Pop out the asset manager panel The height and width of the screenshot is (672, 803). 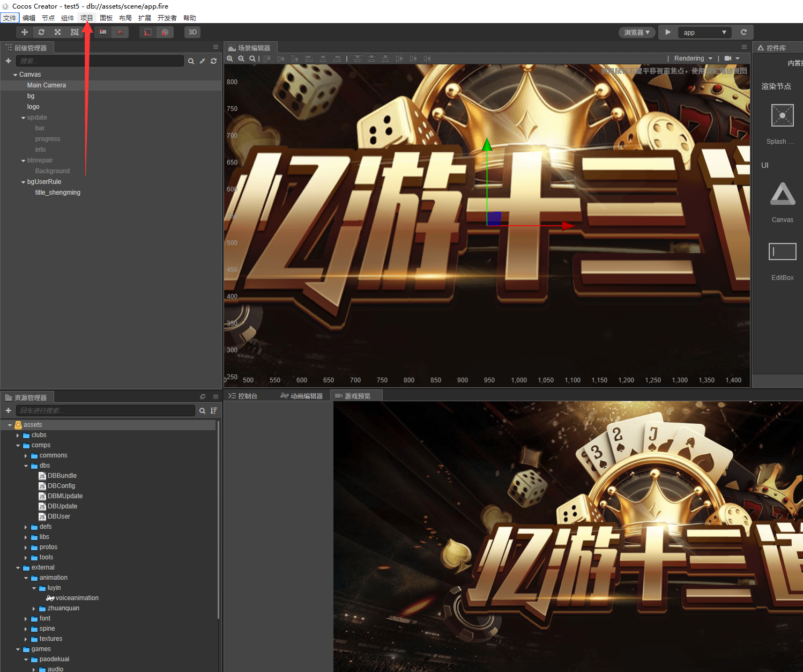(x=203, y=397)
